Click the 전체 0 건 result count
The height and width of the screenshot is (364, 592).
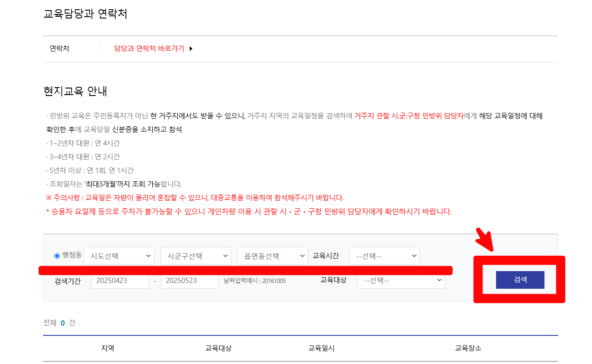point(58,322)
